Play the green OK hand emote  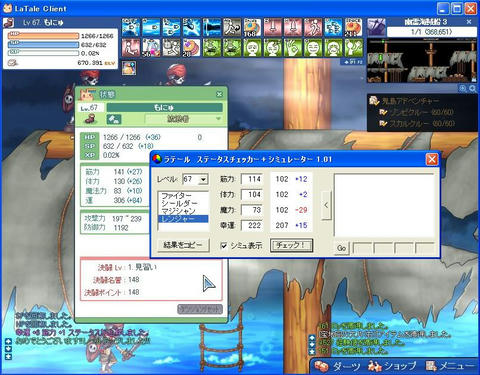[x=293, y=48]
